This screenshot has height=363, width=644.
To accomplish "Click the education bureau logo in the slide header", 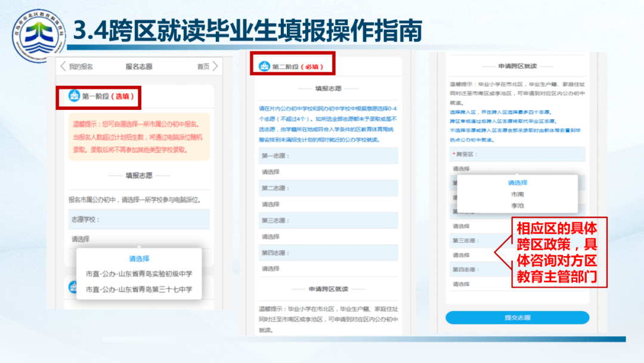I will tap(38, 35).
